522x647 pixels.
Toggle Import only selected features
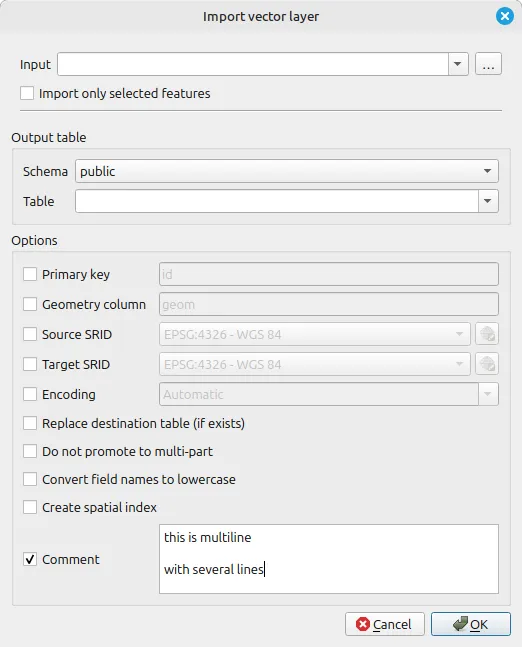pos(27,93)
